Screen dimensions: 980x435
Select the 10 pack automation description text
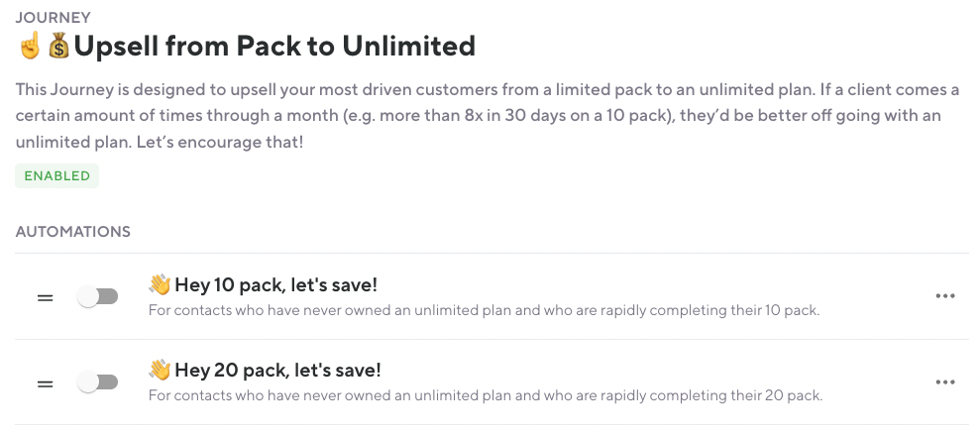point(484,311)
